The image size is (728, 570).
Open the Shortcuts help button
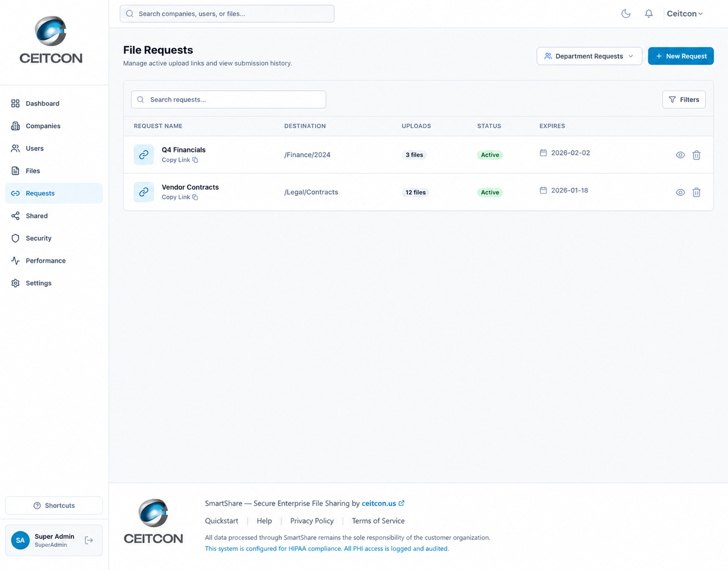(54, 506)
